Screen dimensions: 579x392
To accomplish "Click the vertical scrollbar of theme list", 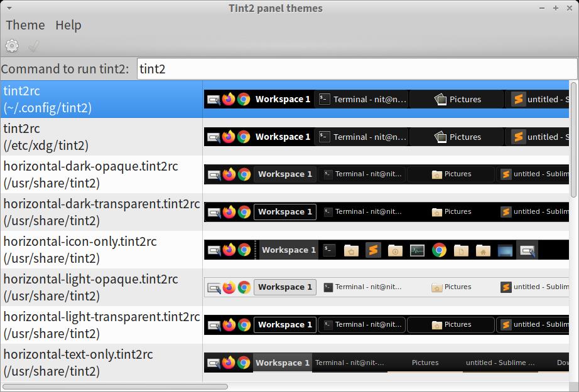I will (x=573, y=140).
